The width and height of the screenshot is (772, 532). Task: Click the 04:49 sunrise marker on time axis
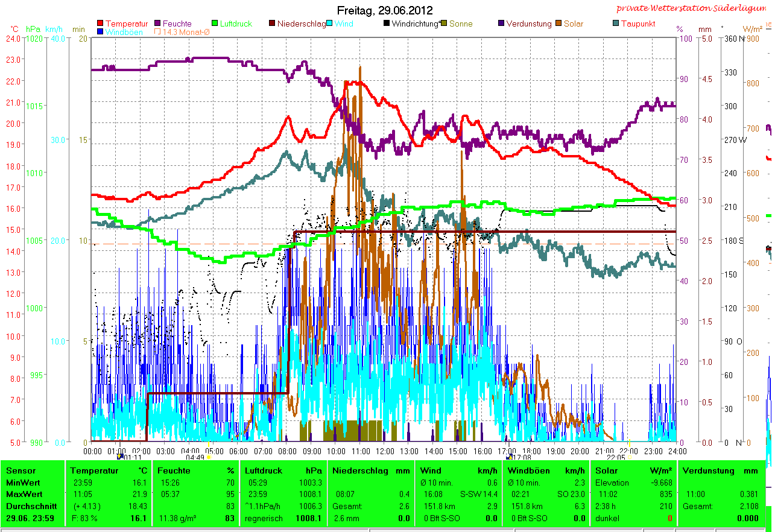click(x=195, y=458)
